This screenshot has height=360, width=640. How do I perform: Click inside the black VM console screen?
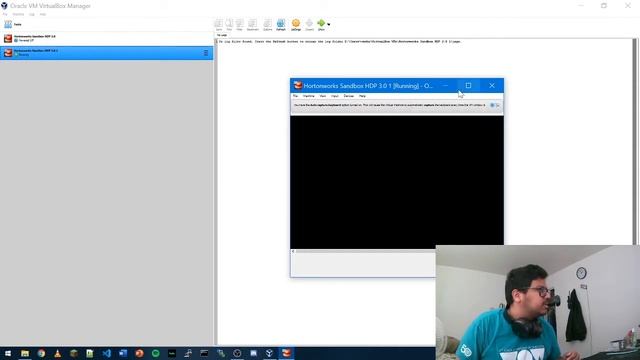tap(397, 182)
